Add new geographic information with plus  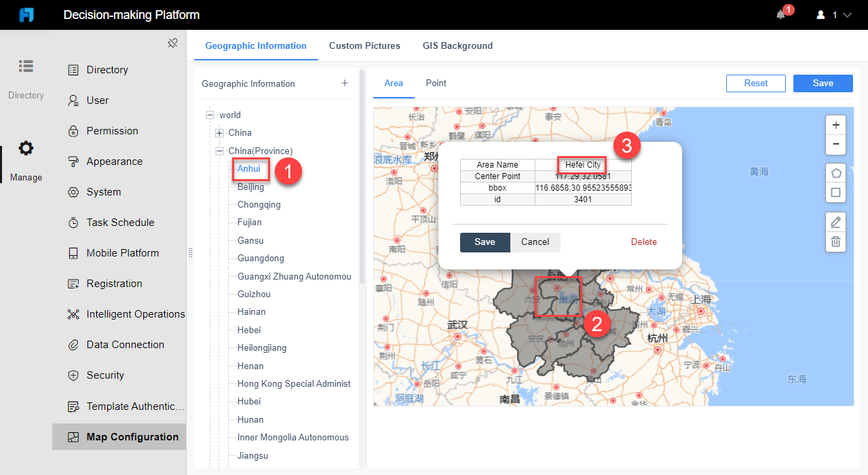[345, 83]
